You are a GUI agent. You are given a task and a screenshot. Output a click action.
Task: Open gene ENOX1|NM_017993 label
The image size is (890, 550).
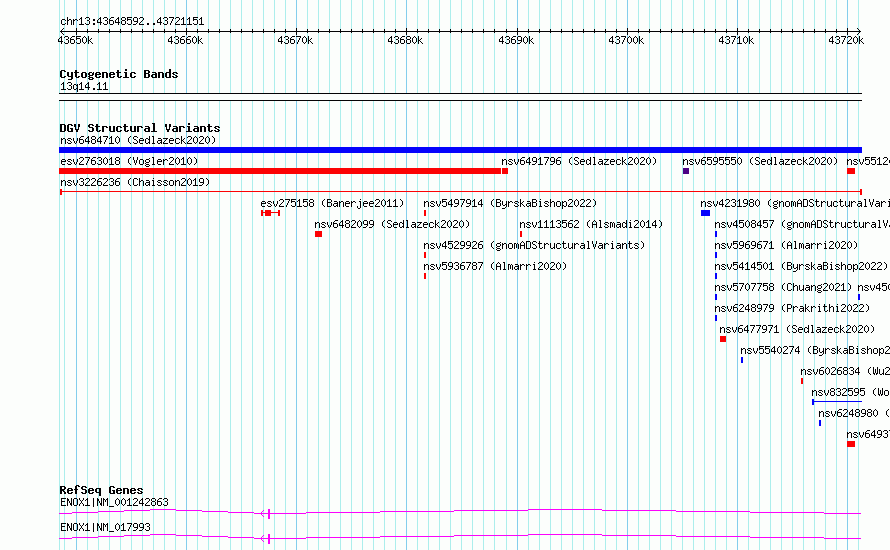[105, 527]
